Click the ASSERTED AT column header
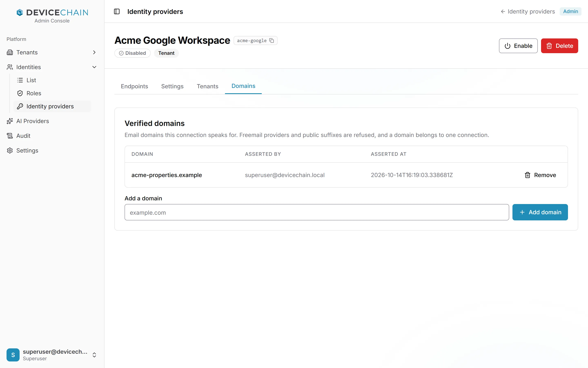The height and width of the screenshot is (368, 588). click(388, 154)
